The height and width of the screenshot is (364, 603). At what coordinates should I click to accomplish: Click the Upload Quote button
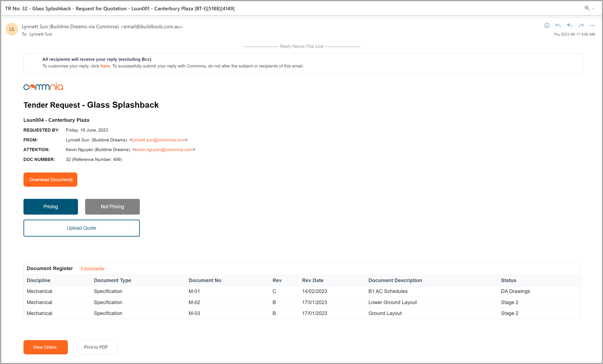(x=82, y=228)
